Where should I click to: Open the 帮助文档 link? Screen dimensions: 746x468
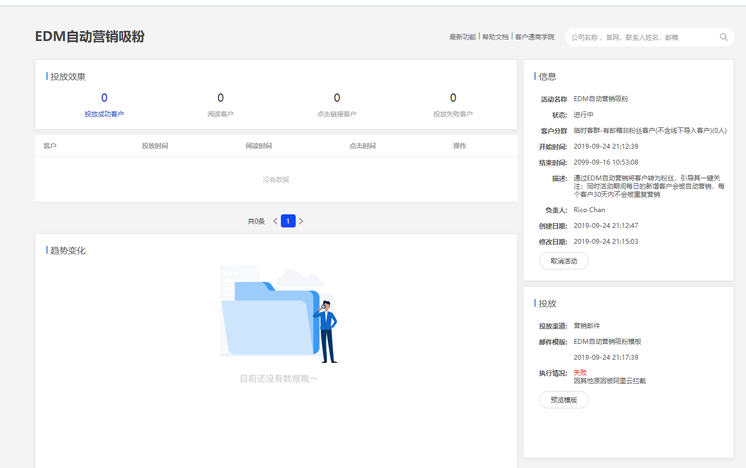tap(495, 37)
